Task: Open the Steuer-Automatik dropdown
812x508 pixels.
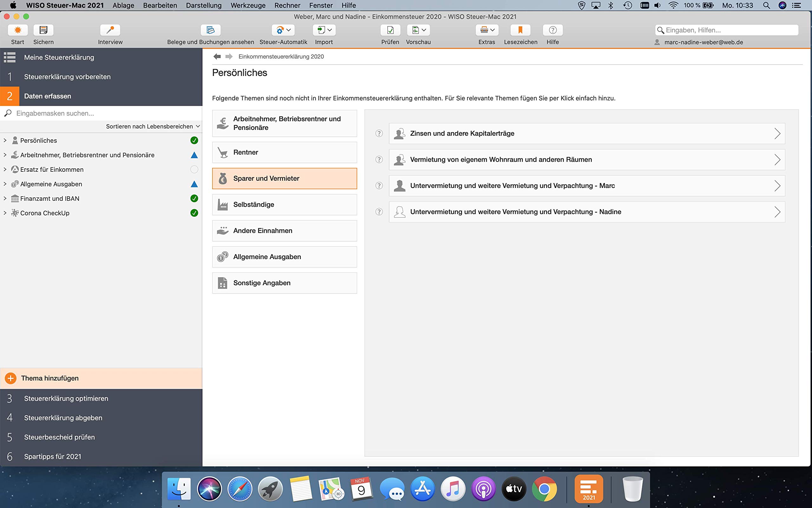Action: pos(283,30)
